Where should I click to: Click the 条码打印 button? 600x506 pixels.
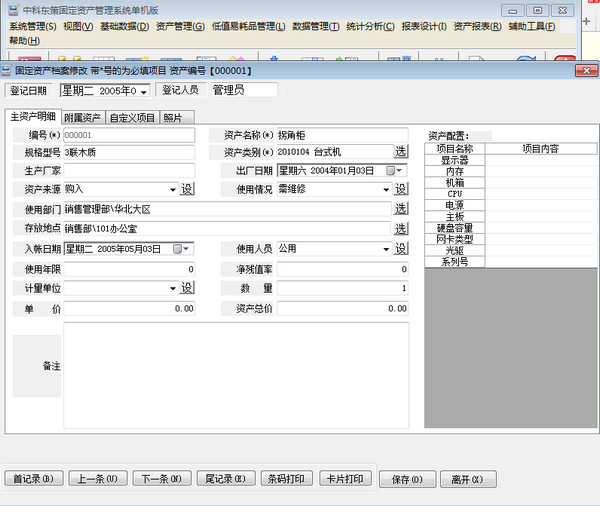tap(286, 478)
